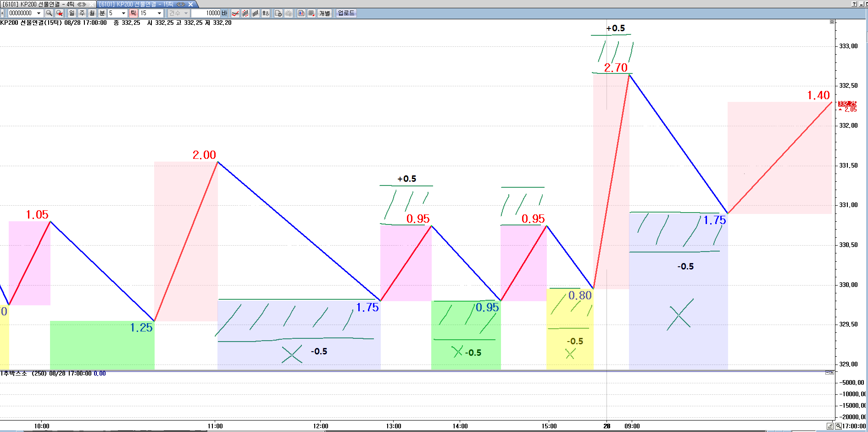Click the pencil draw icon at bottom right
This screenshot has height=432, width=868.
[x=830, y=426]
